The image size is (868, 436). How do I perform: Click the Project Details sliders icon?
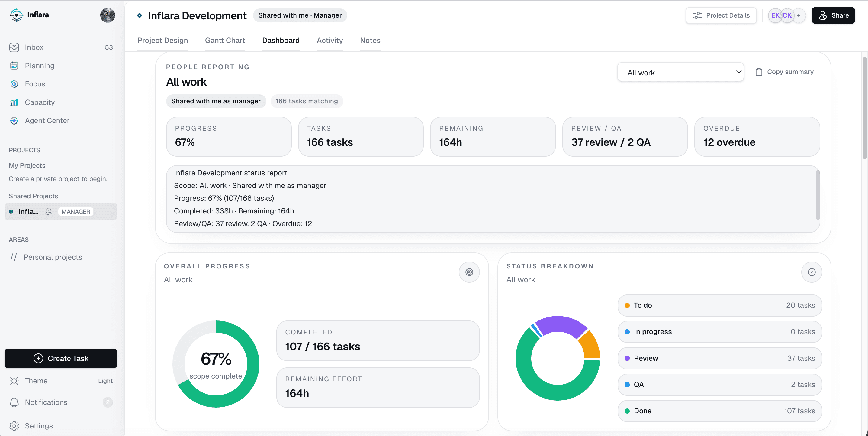click(697, 15)
